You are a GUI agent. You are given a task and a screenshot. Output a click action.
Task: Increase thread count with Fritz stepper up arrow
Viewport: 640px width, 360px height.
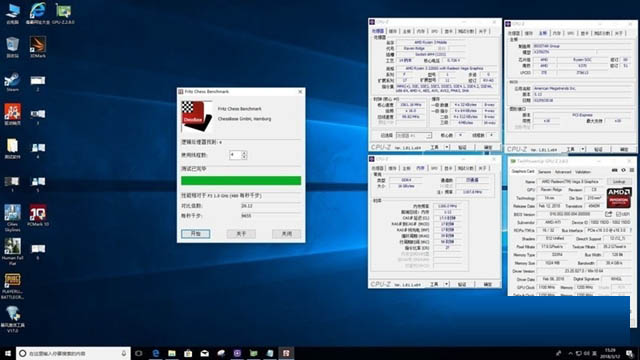[x=244, y=153]
